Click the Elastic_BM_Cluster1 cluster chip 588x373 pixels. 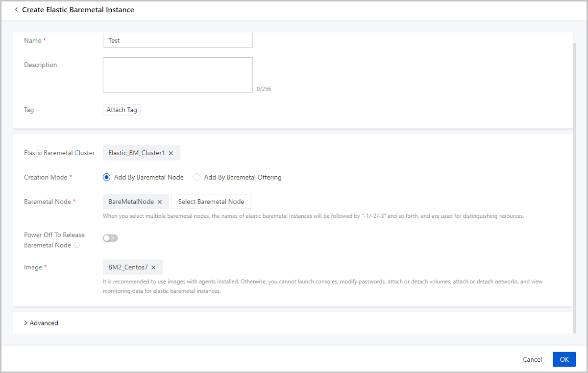(136, 153)
